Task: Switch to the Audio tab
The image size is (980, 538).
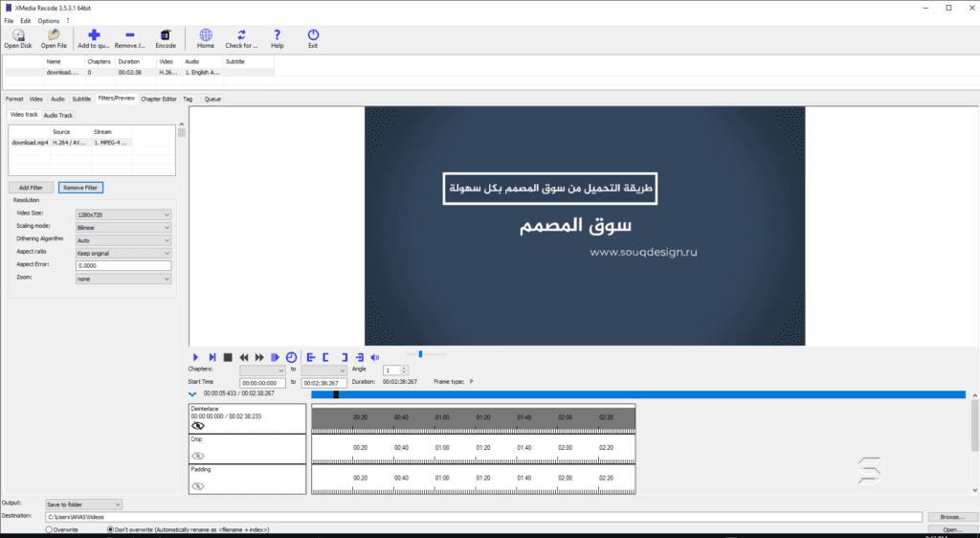Action: (x=57, y=99)
